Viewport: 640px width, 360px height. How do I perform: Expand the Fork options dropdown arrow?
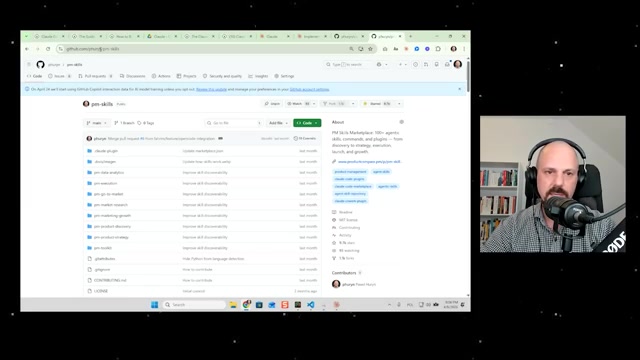pos(353,104)
